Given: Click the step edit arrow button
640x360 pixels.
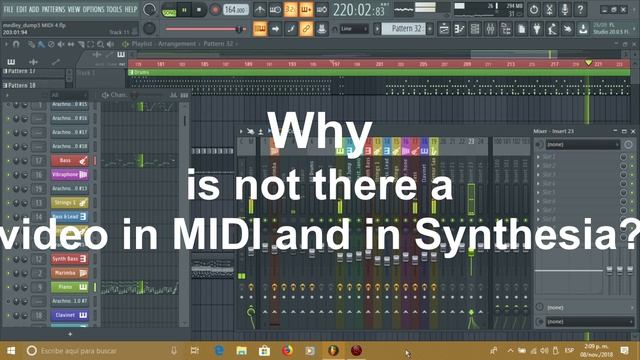Looking at the screenshot, I should [276, 29].
